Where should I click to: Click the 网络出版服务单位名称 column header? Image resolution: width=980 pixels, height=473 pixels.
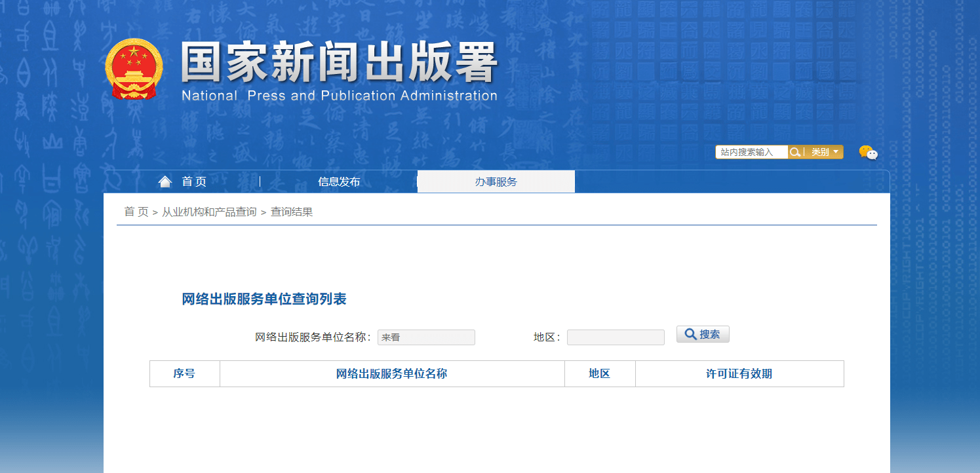(x=391, y=373)
